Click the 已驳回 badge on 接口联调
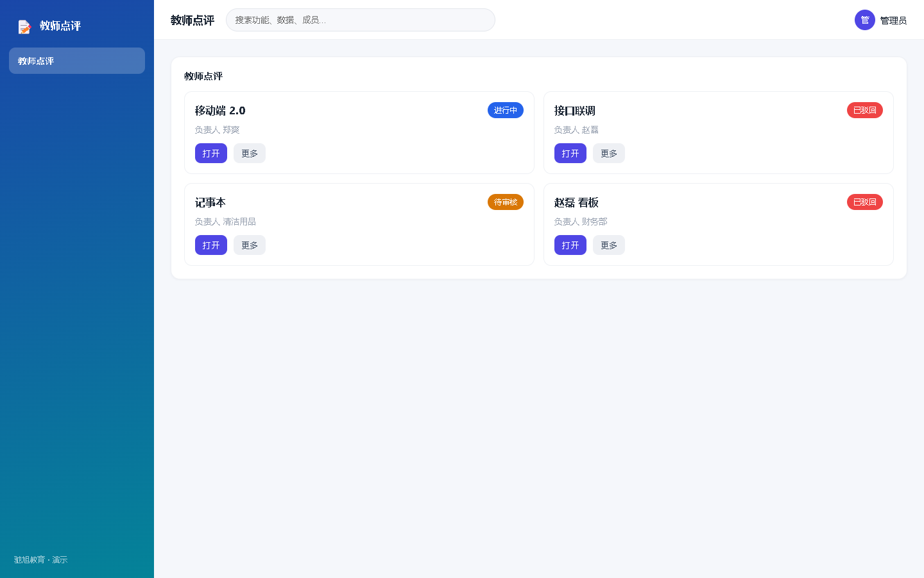Screen dimensions: 924x578 [x=865, y=110]
